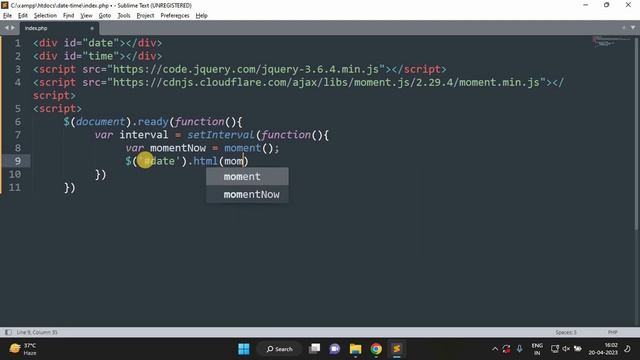Toggle the sidebar panel icon in status bar
The image size is (640, 360).
pyautogui.click(x=8, y=332)
